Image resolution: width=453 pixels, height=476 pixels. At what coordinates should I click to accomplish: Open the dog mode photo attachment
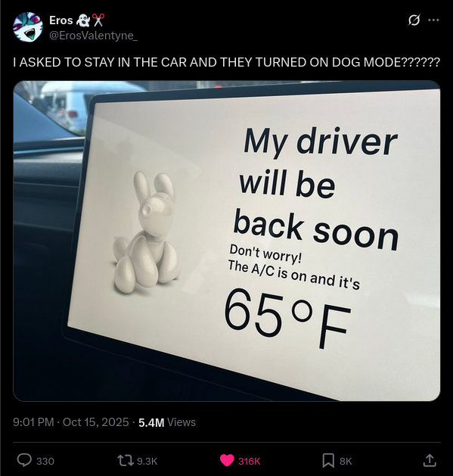coord(227,241)
